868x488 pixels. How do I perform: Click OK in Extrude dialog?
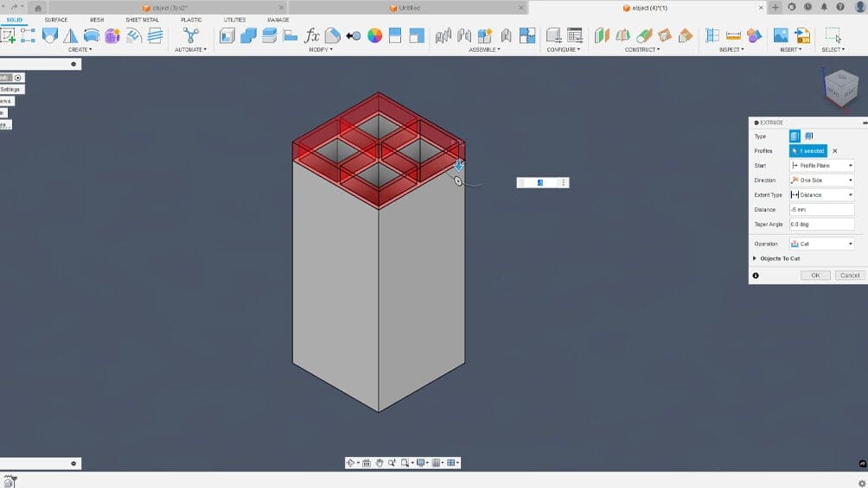pos(815,276)
